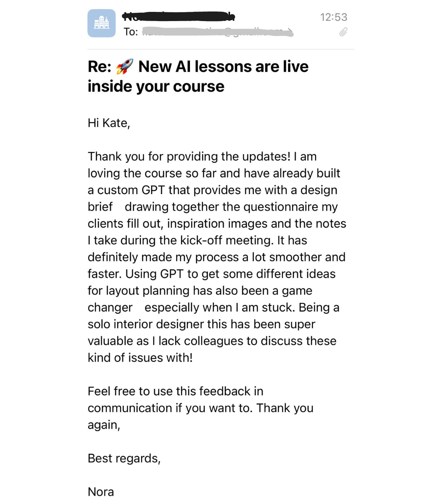
Task: Click the paperclip attachment icon
Action: 343,32
